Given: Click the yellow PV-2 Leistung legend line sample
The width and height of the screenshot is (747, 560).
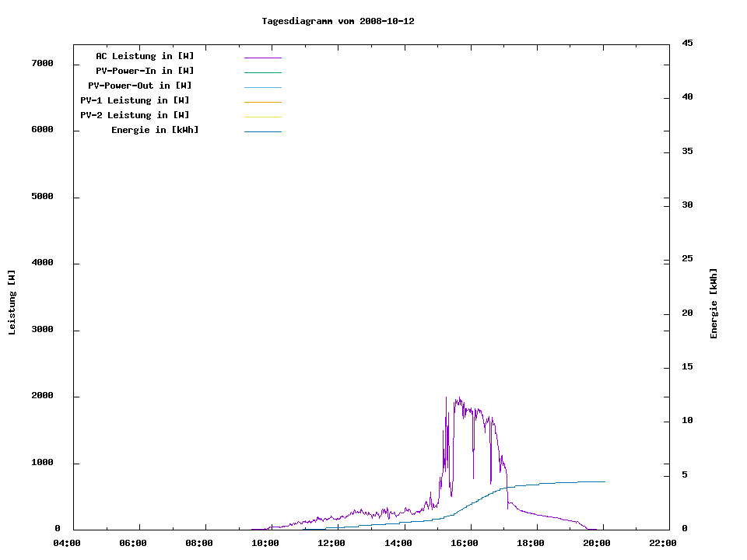Looking at the screenshot, I should click(262, 117).
